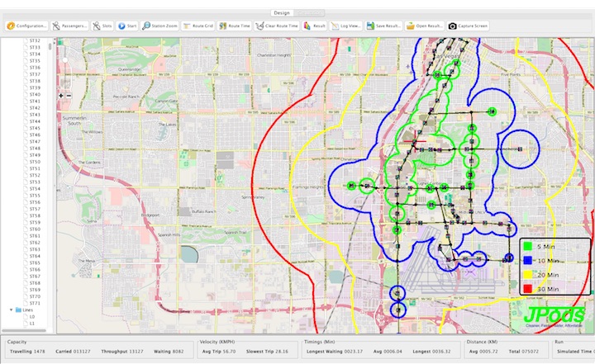Image resolution: width=595 pixels, height=364 pixels.
Task: Start the simulation
Action: tap(127, 26)
